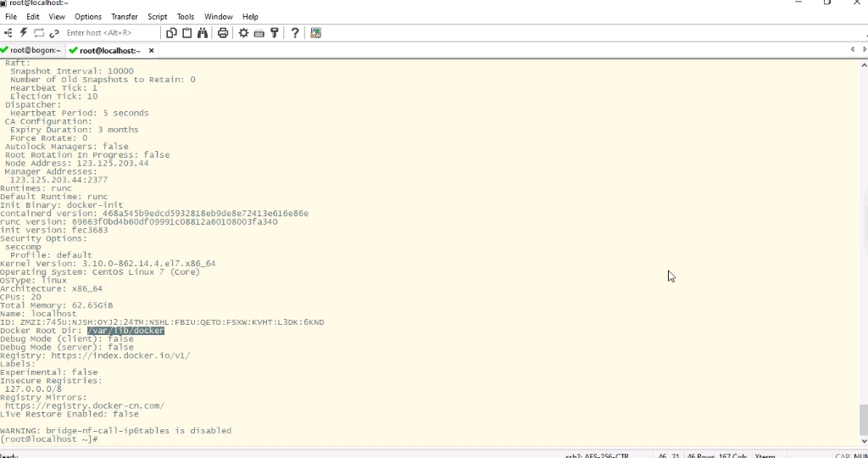Open the Script menu
Viewport: 868px width, 458px height.
coord(157,17)
